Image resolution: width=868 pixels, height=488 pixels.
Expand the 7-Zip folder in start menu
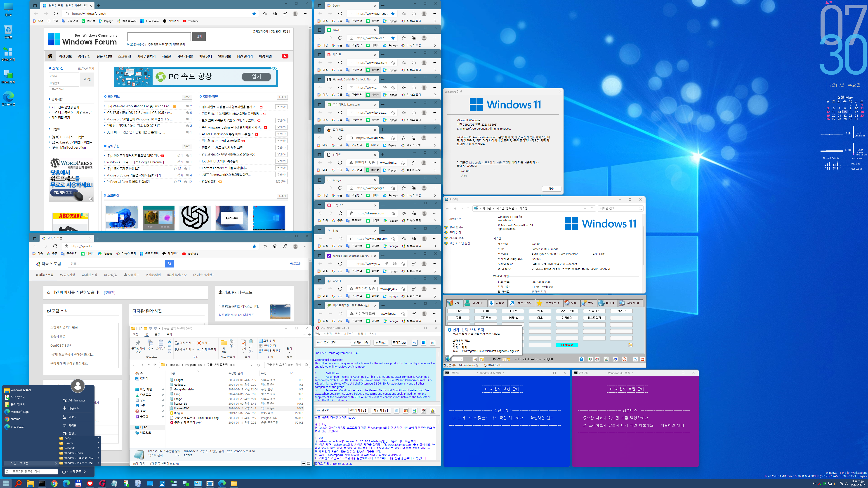pyautogui.click(x=80, y=438)
